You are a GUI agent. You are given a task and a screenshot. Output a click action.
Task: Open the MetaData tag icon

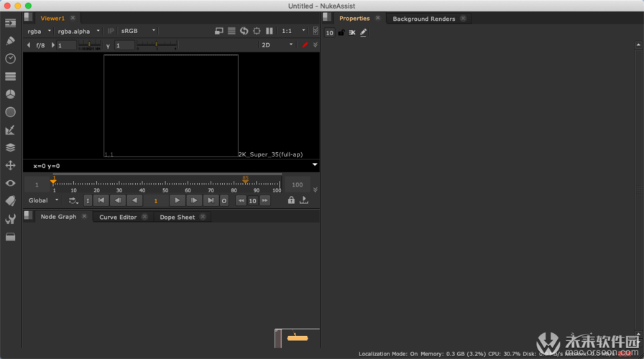click(x=10, y=201)
